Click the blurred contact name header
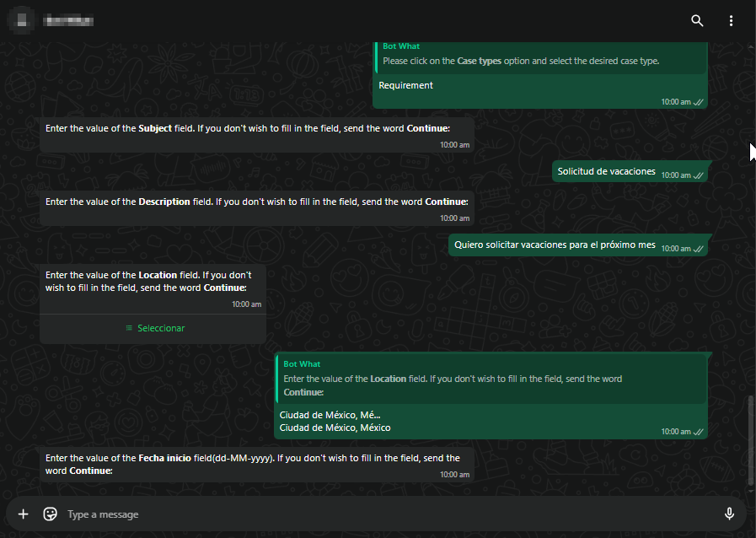This screenshot has height=538, width=756. (69, 19)
